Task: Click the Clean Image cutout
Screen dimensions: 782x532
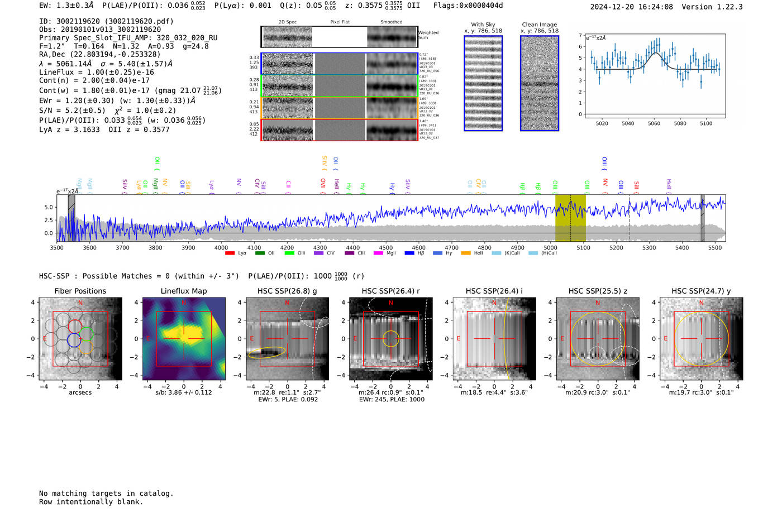Action: coord(540,83)
